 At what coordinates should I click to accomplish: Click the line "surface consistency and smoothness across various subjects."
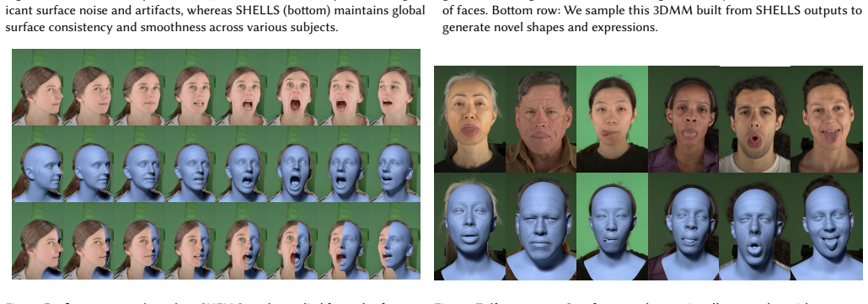[x=172, y=27]
